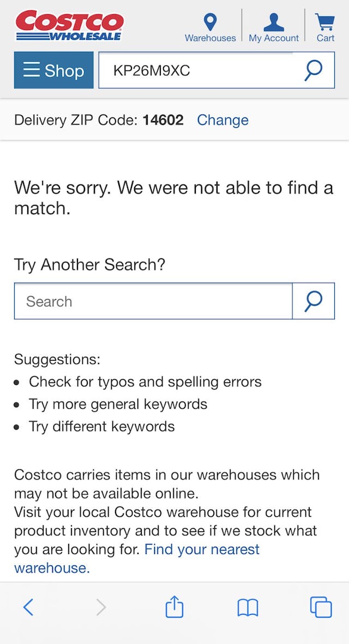Open My Account via the person icon
This screenshot has width=349, height=644.
[x=273, y=22]
